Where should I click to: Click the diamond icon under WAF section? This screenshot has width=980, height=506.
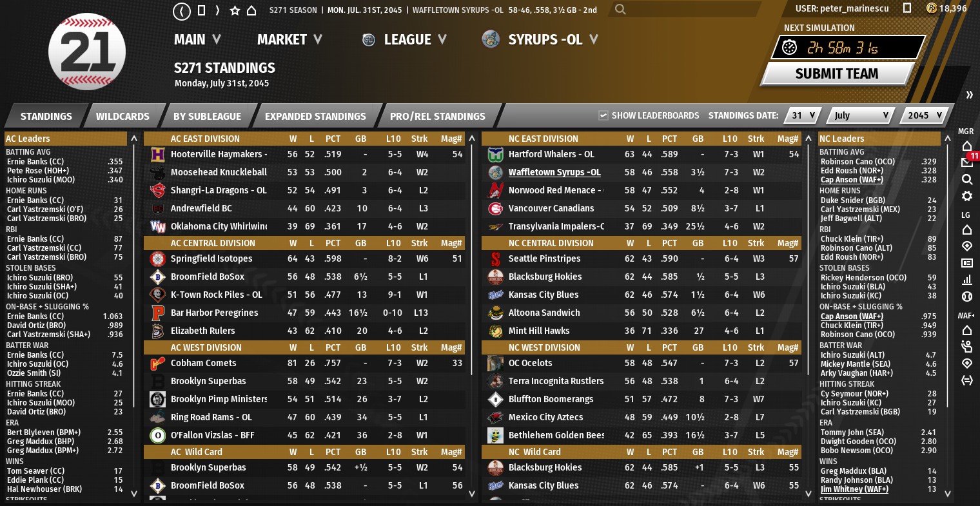[x=966, y=364]
